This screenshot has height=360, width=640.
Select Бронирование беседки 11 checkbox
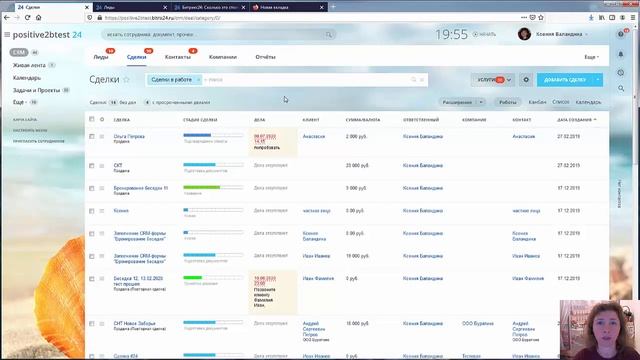click(91, 188)
